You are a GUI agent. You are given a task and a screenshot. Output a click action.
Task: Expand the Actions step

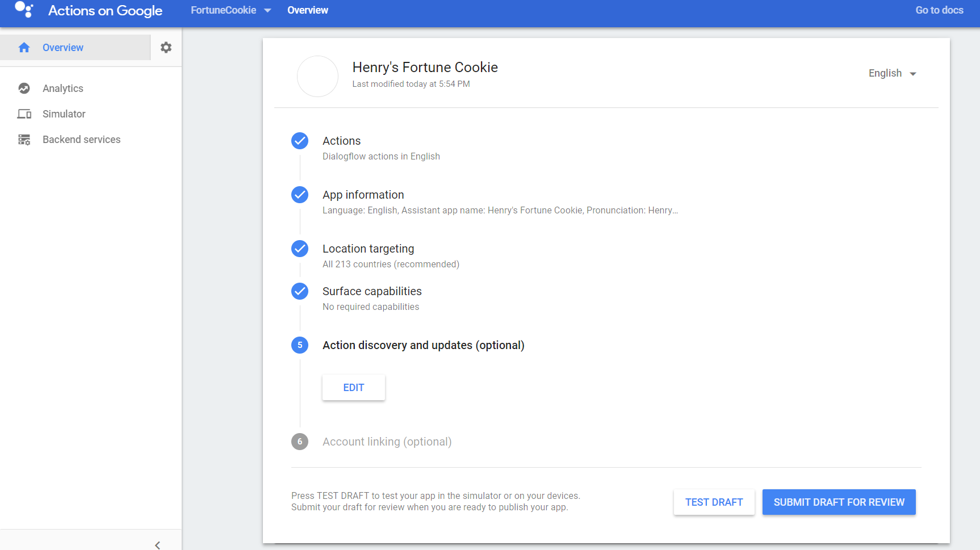pos(342,141)
